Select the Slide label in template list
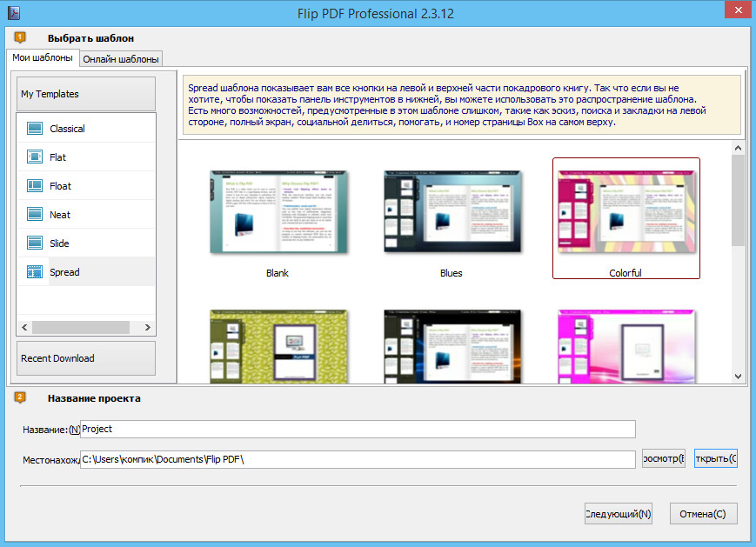This screenshot has height=547, width=756. point(59,243)
